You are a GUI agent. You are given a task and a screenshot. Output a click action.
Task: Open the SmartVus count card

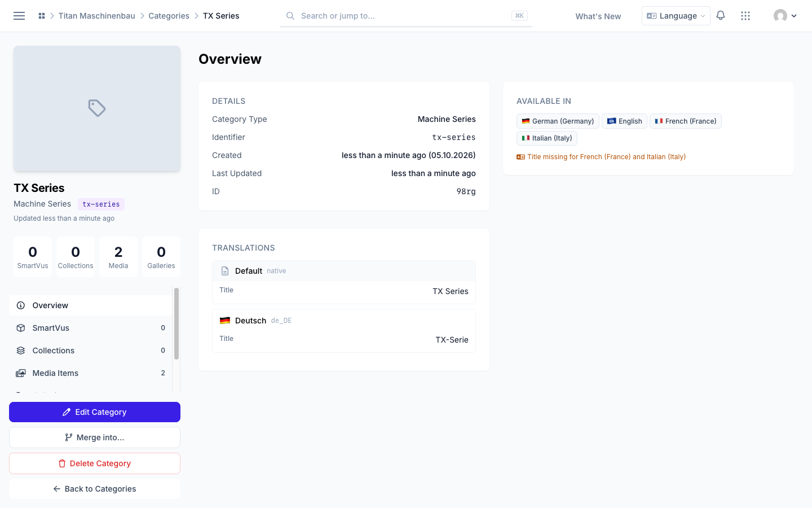pyautogui.click(x=33, y=257)
